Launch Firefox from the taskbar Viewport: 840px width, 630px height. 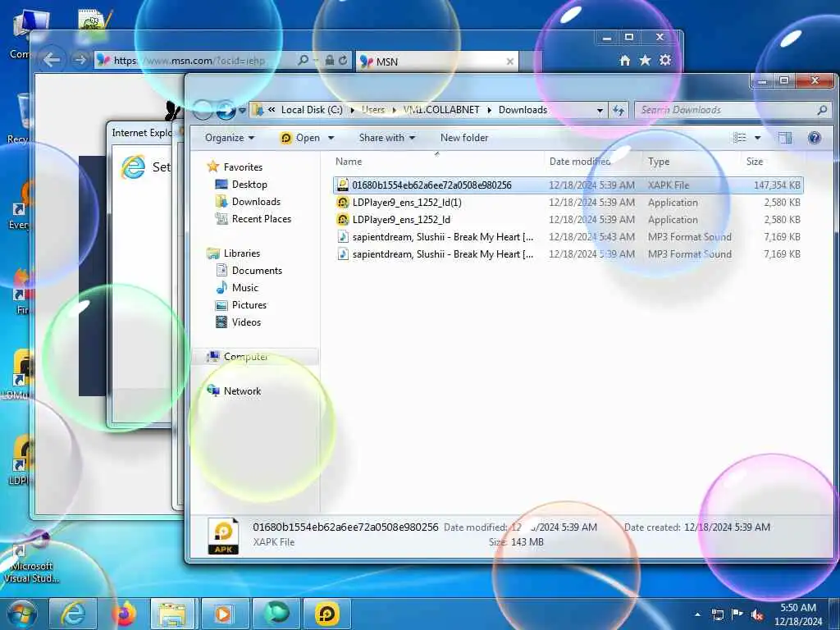[124, 614]
